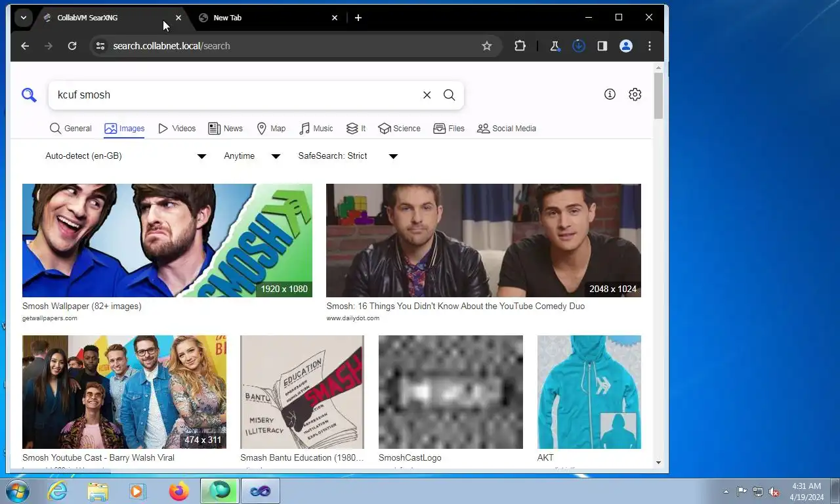
Task: Open the about info icon
Action: tap(610, 94)
